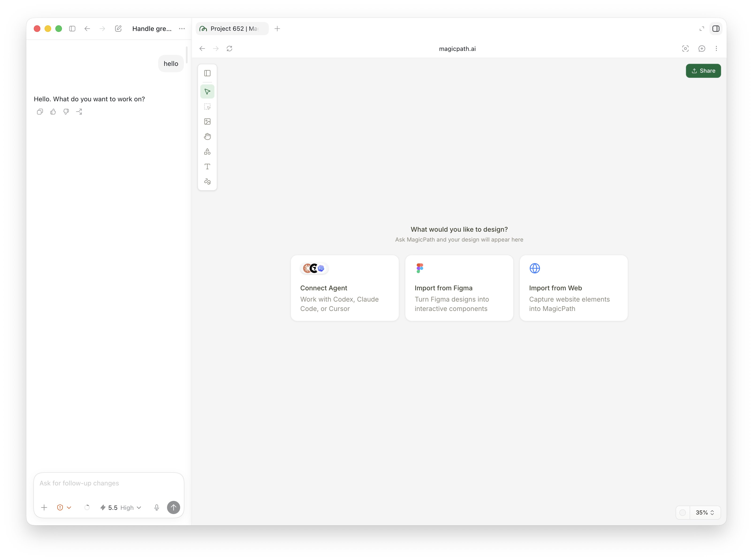Open the browser vertical dots menu
Viewport: 753px width, 560px height.
716,49
